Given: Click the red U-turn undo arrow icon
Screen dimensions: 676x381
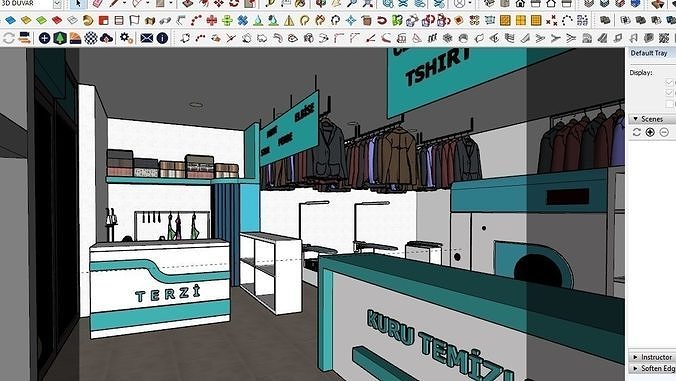Looking at the screenshot, I should 382,20.
